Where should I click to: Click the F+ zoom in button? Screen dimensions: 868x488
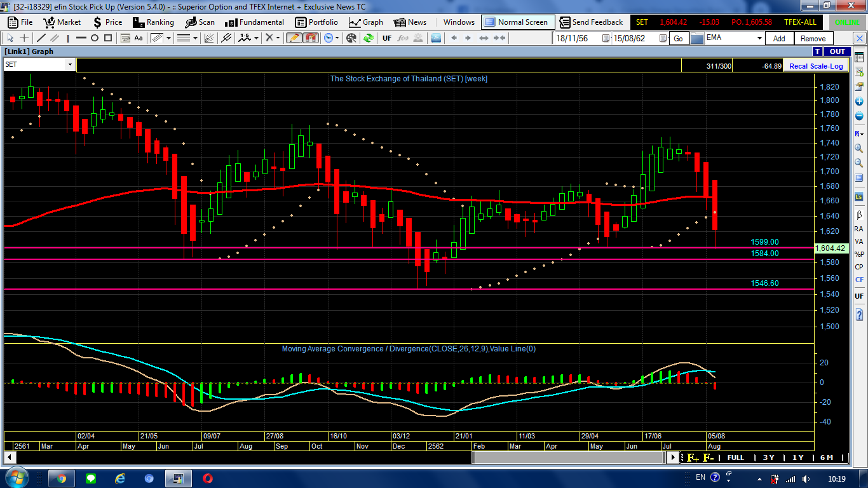(693, 457)
